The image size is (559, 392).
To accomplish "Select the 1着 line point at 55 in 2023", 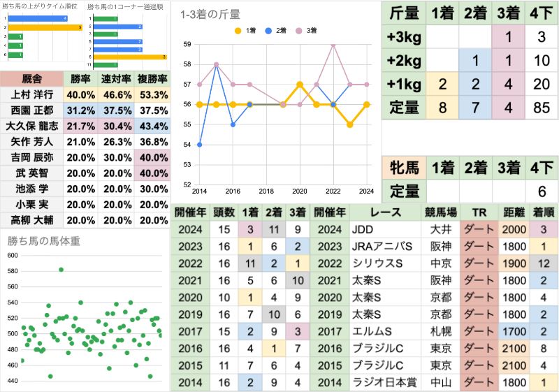I will (350, 124).
